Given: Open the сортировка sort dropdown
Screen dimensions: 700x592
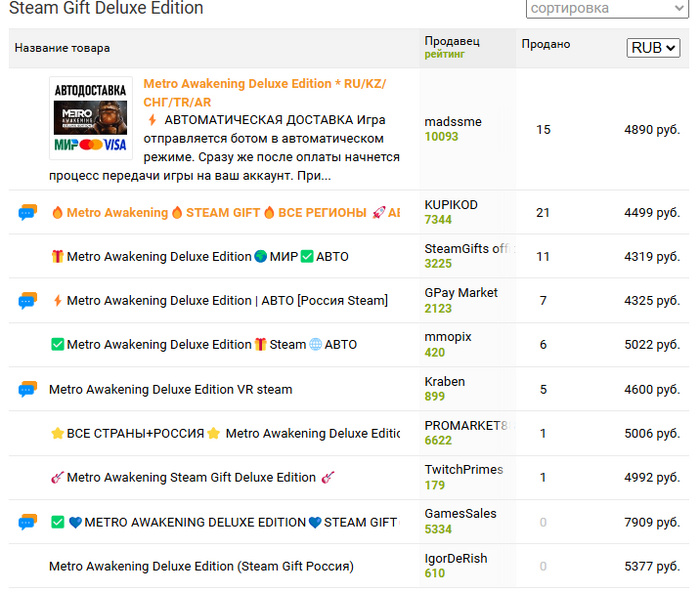Looking at the screenshot, I should click(x=607, y=8).
